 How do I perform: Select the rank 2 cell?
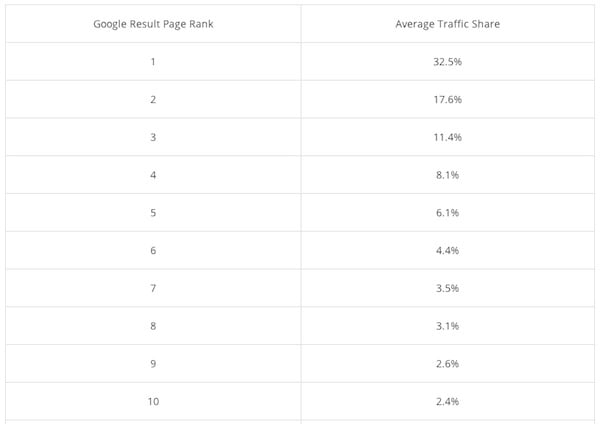pos(153,99)
